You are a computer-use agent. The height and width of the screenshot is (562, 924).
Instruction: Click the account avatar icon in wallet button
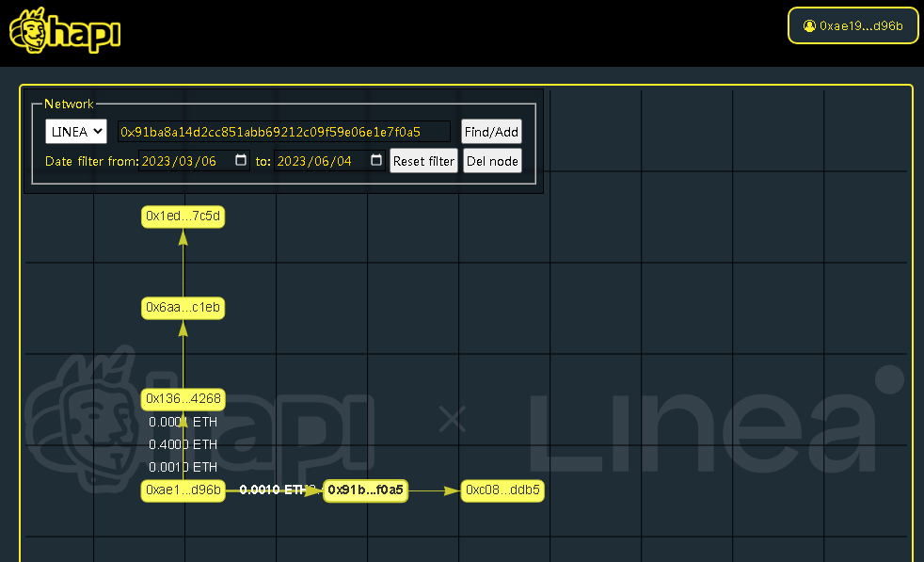pos(809,26)
